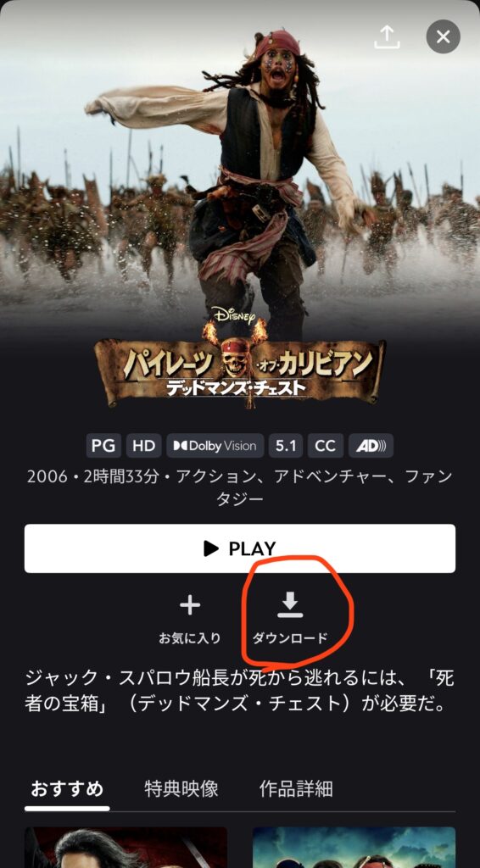Open the right recommended movie thumbnail
This screenshot has width=480, height=868.
354,848
